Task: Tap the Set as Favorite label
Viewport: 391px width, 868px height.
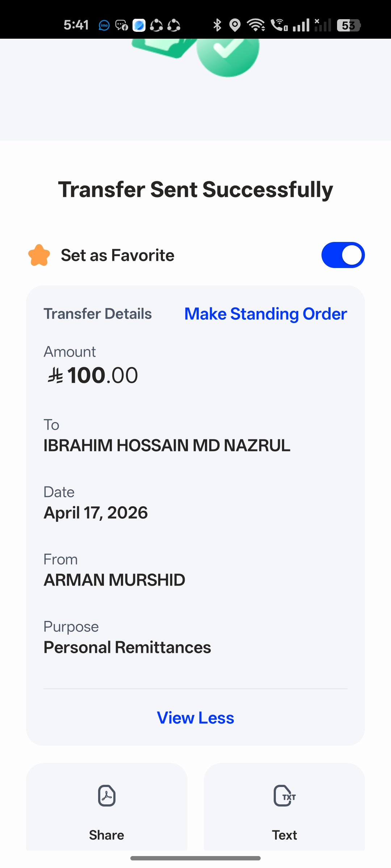Action: tap(117, 255)
